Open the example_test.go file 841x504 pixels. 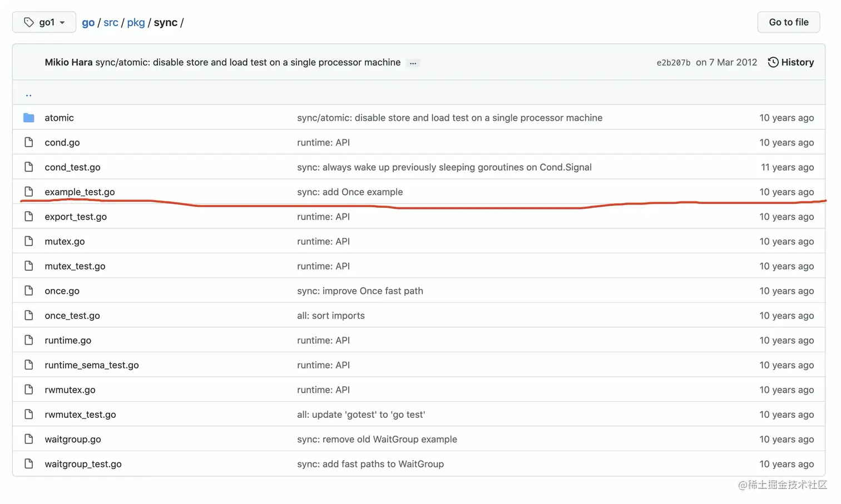click(x=80, y=192)
